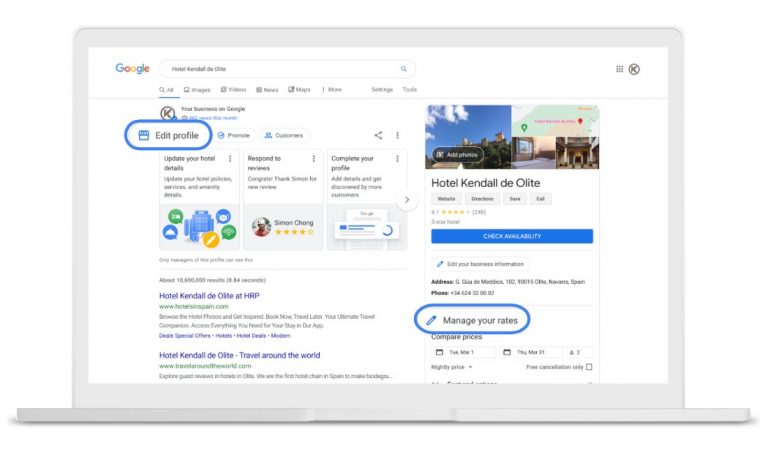768x452 pixels.
Task: Expand the Nightly price dropdown
Action: (x=452, y=367)
